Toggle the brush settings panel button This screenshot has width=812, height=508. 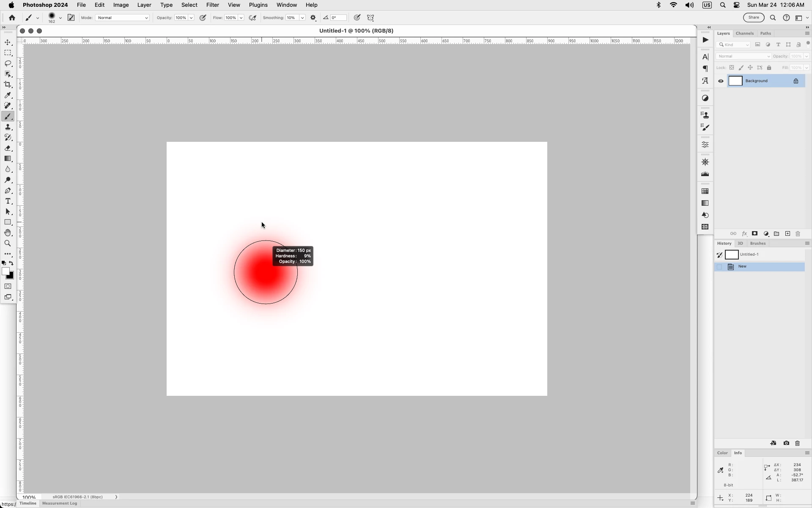pyautogui.click(x=71, y=18)
